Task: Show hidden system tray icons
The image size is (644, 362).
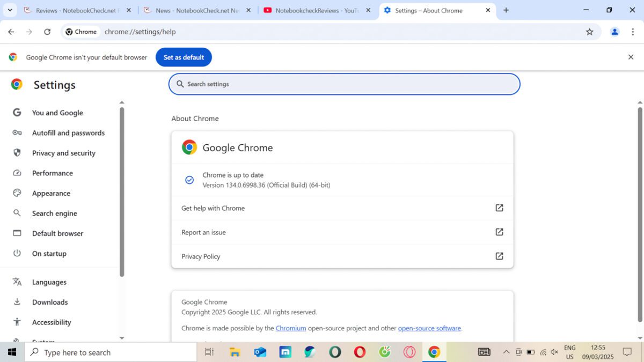Action: (x=506, y=352)
